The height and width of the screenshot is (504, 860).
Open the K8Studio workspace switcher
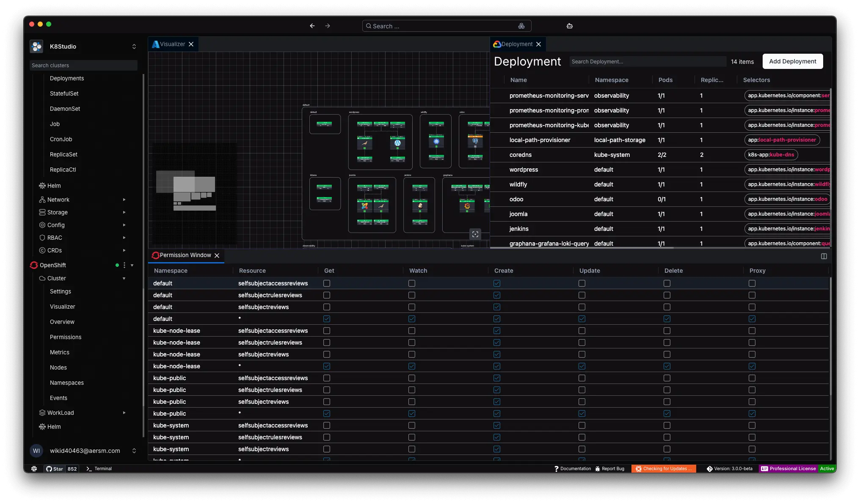tap(134, 47)
